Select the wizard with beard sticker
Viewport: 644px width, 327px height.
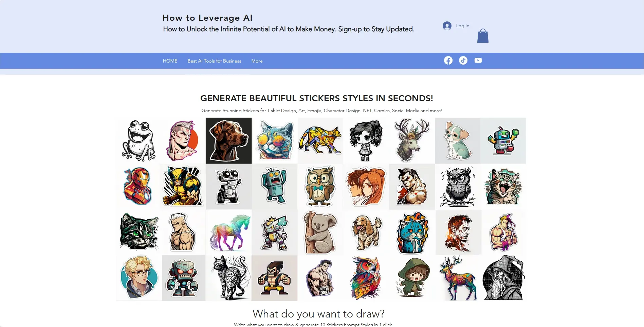point(503,278)
